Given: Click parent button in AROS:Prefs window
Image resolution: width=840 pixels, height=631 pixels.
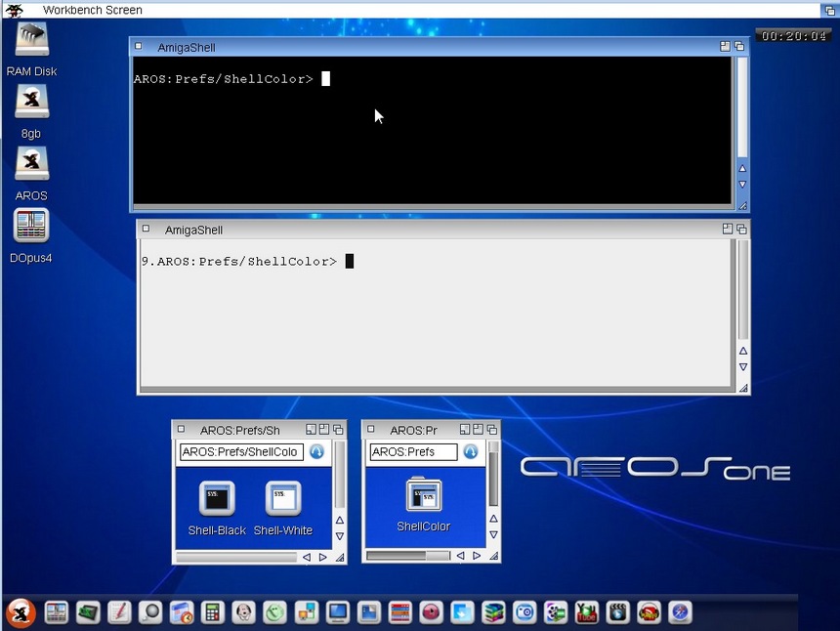Looking at the screenshot, I should 471,452.
